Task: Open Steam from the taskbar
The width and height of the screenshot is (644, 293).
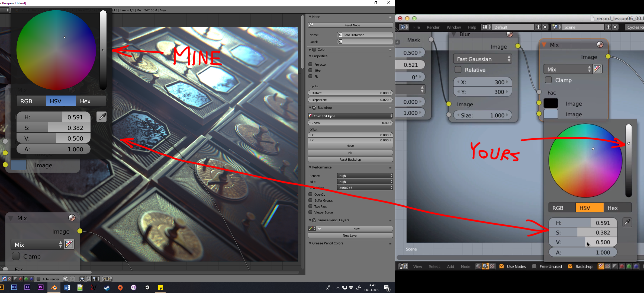Action: tap(107, 287)
